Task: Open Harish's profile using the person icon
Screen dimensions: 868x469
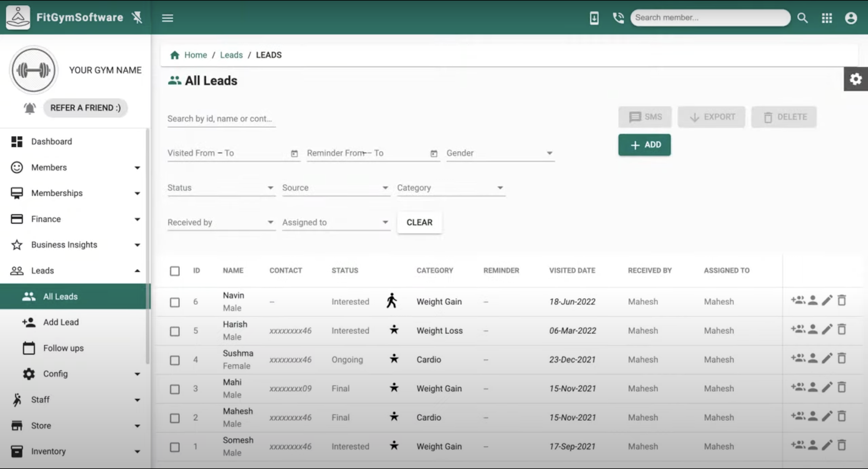Action: (813, 329)
